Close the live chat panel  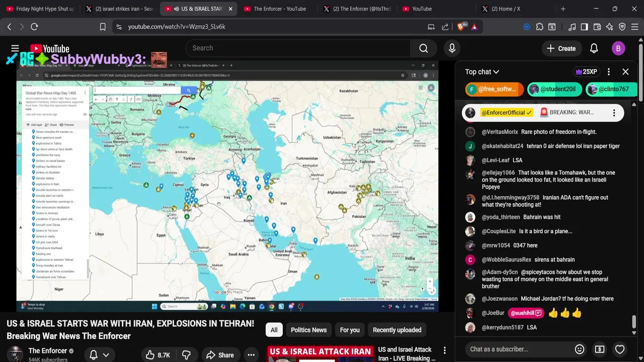click(625, 72)
